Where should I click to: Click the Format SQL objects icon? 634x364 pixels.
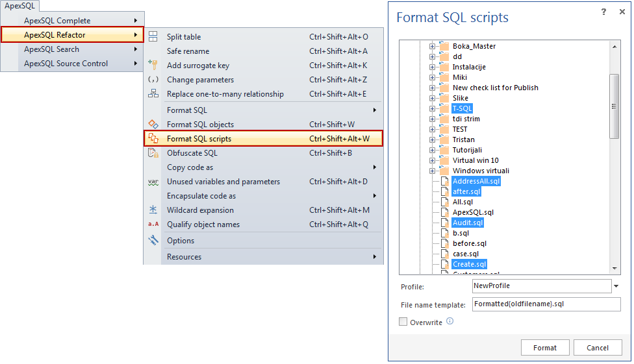(153, 124)
